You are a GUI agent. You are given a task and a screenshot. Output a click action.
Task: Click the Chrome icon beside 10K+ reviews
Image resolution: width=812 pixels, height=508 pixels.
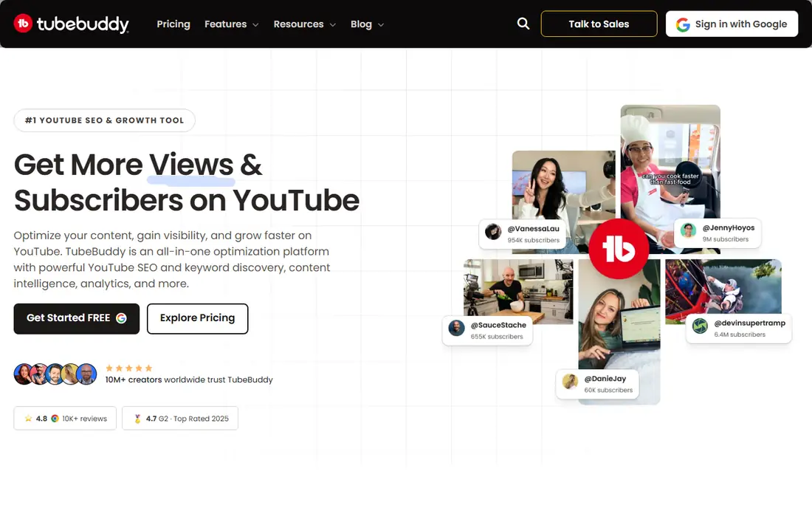click(55, 419)
